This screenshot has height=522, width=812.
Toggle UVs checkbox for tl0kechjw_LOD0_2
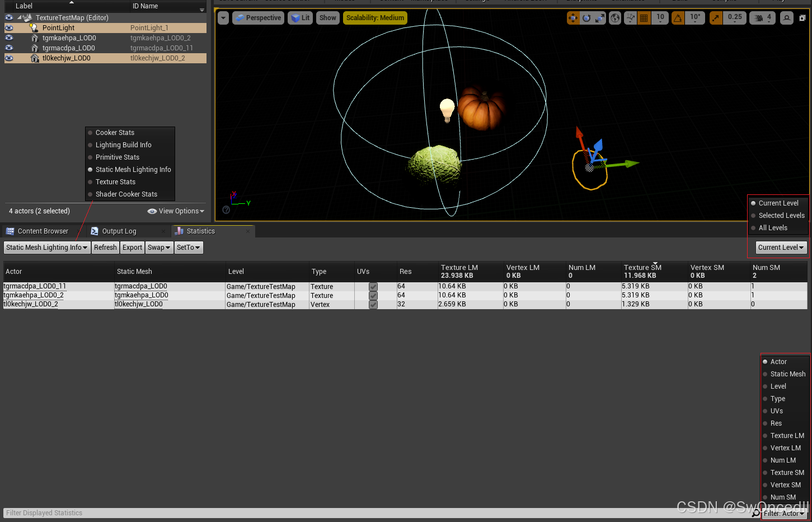pyautogui.click(x=373, y=305)
